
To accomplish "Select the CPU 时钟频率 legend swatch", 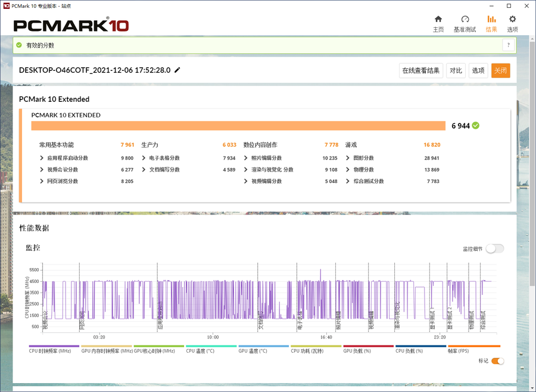I will [x=54, y=346].
